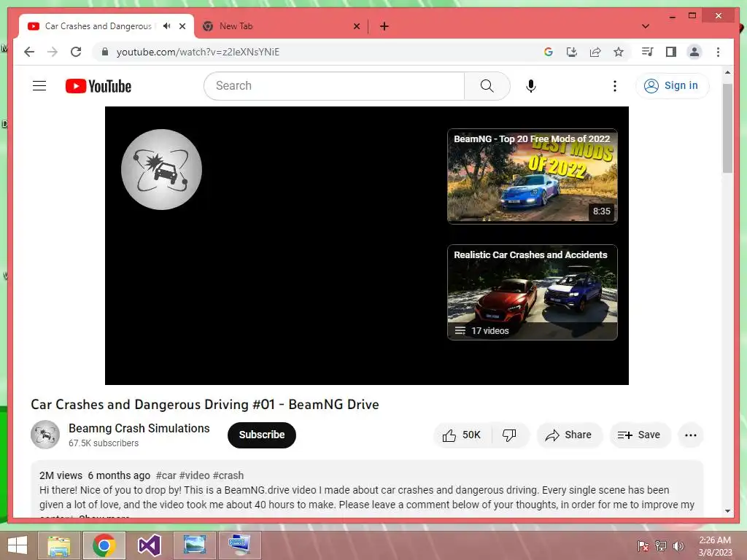Open Visual Studio from the taskbar

point(149,545)
